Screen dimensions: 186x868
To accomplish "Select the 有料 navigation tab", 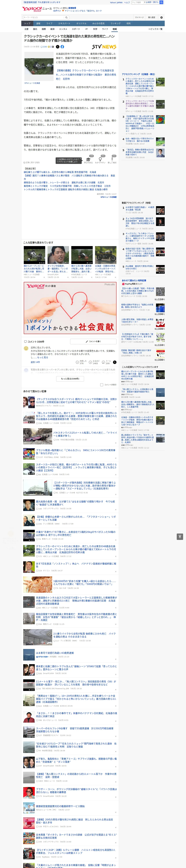I will coord(128,24).
